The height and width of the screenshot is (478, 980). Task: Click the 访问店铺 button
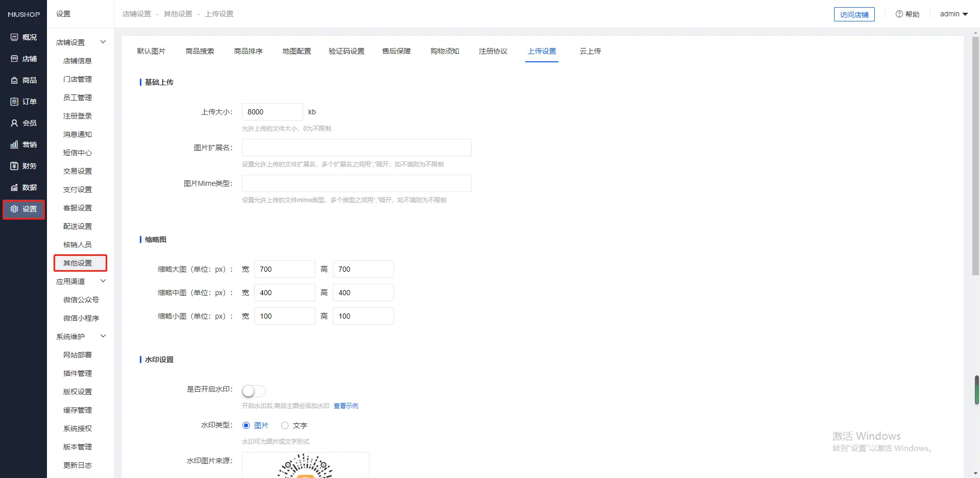[x=854, y=14]
